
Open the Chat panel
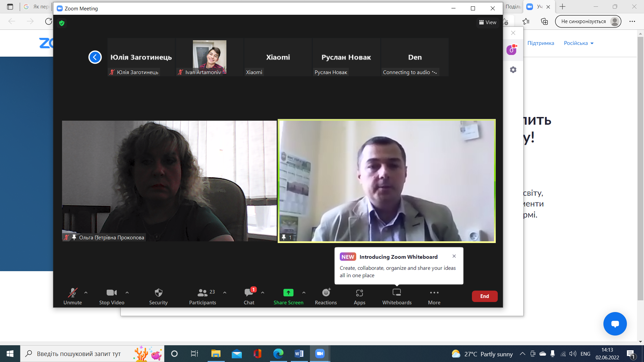[249, 296]
